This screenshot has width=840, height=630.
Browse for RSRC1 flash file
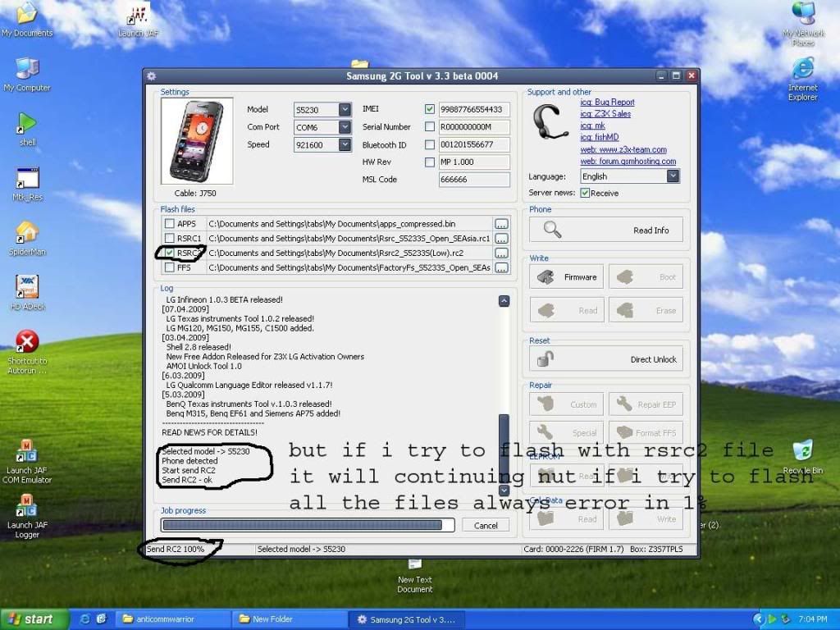click(x=501, y=239)
